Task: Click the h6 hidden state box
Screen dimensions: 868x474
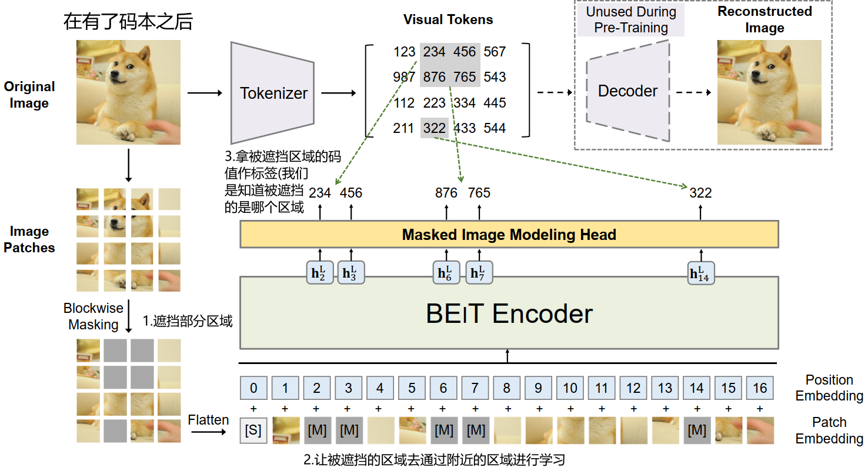Action: [446, 273]
